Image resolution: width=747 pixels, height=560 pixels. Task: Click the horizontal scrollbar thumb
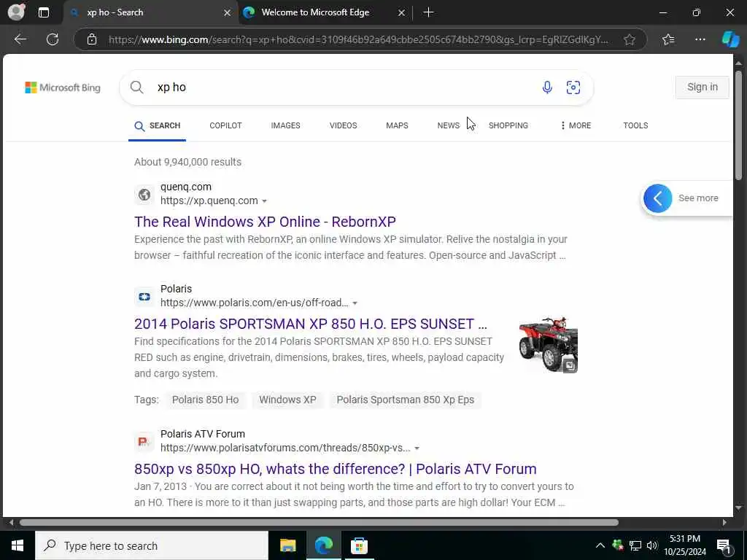320,522
